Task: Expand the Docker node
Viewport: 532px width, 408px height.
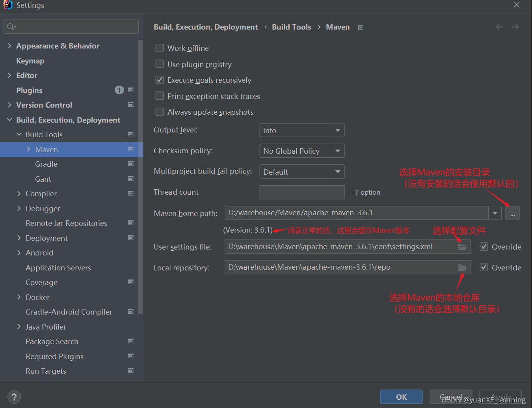Action: point(19,297)
